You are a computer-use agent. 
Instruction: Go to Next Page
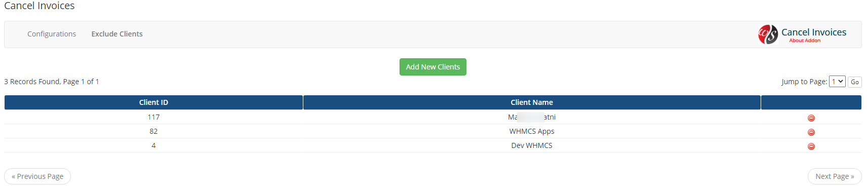coord(835,176)
